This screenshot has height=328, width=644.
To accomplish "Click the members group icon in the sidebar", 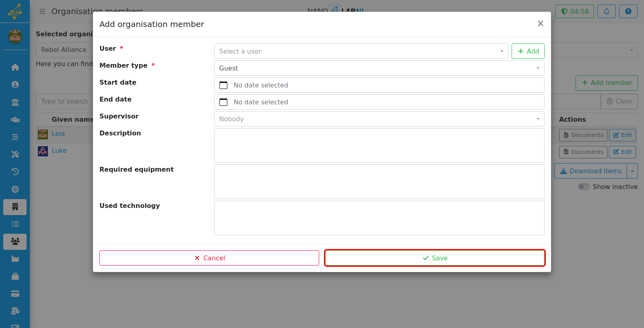I will click(x=15, y=241).
